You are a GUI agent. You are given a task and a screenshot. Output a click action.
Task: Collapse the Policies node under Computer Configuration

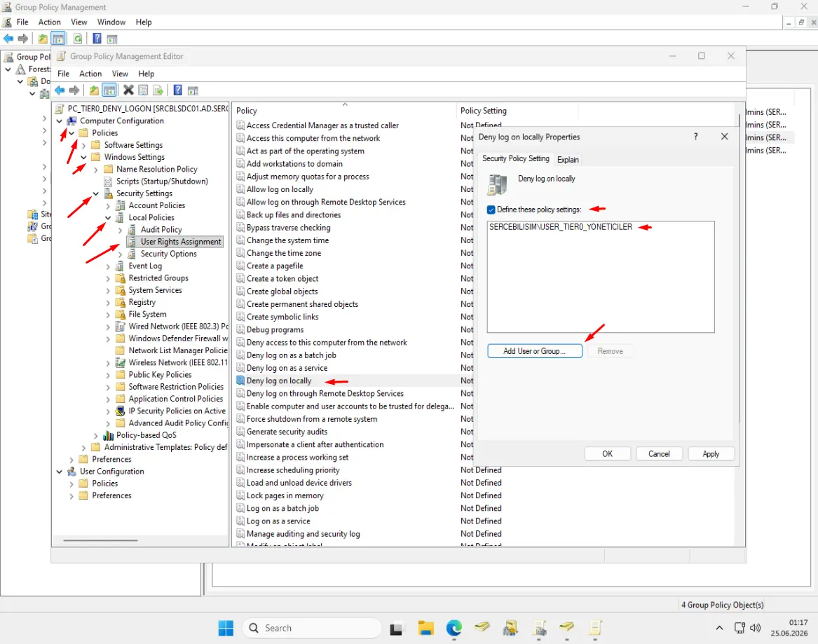(71, 133)
